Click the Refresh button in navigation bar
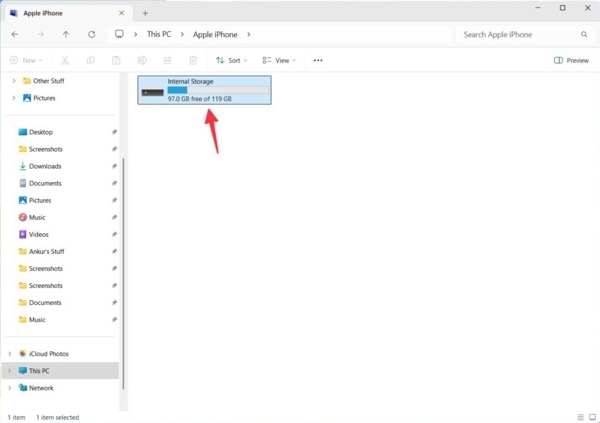 coord(91,34)
